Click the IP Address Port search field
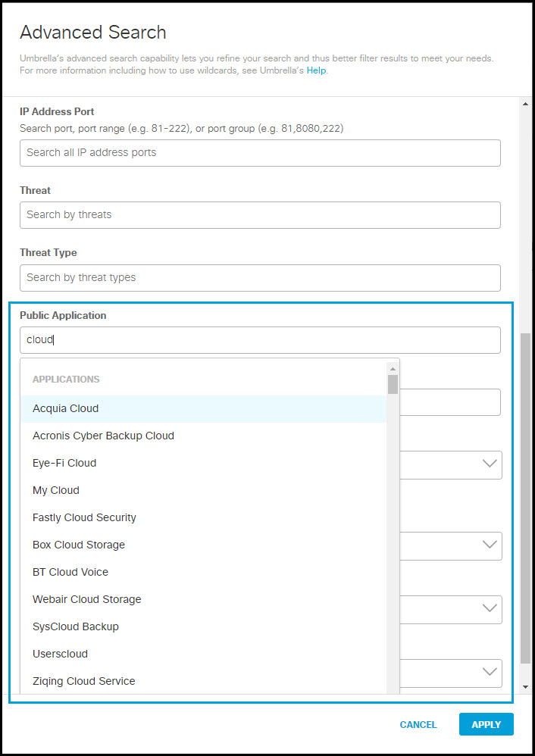 [260, 153]
